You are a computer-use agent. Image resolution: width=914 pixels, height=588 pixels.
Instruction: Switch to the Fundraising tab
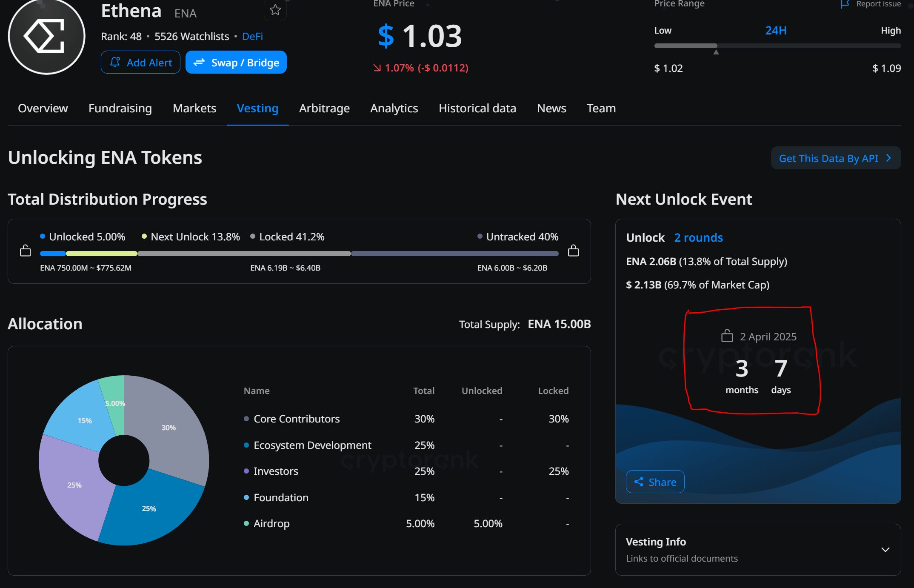coord(120,108)
